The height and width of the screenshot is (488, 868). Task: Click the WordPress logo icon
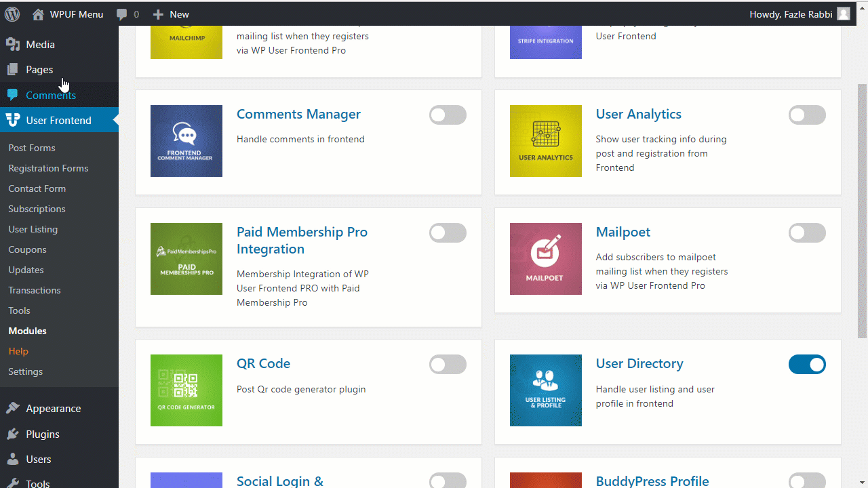click(12, 14)
